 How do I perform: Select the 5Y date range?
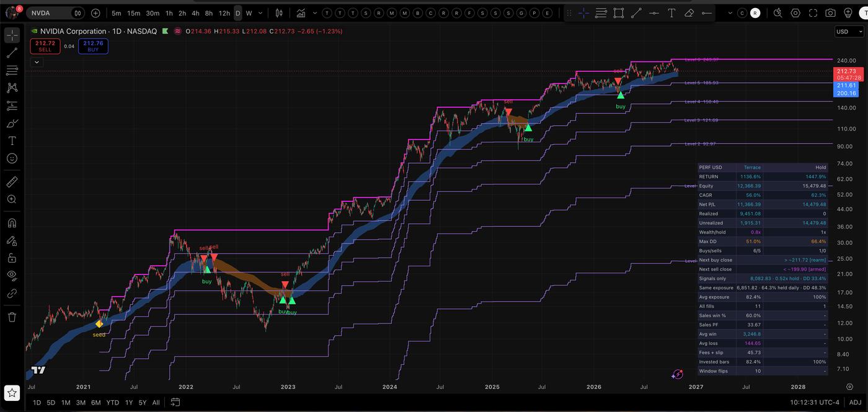(143, 402)
